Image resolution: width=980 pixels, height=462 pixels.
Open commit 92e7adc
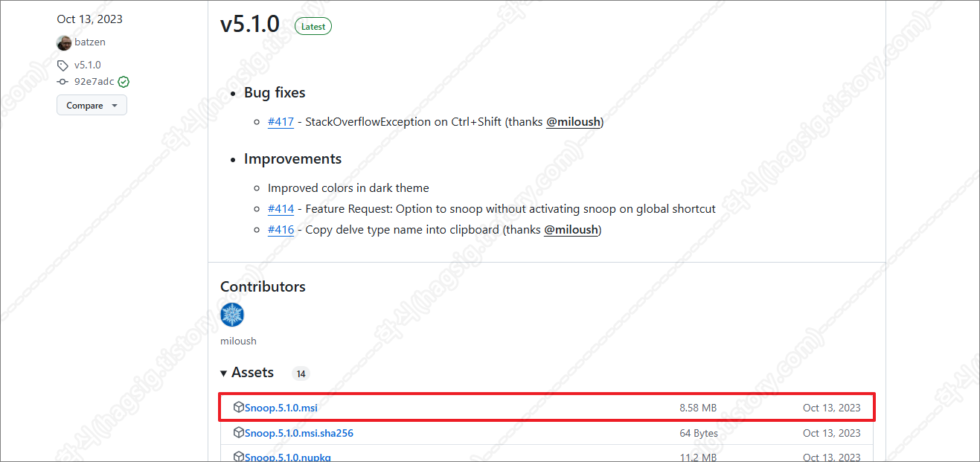pyautogui.click(x=95, y=82)
